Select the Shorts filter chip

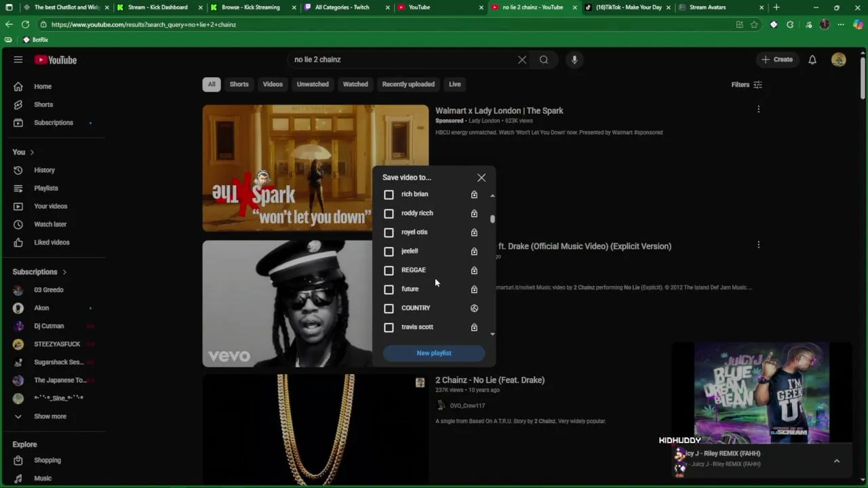pyautogui.click(x=239, y=85)
